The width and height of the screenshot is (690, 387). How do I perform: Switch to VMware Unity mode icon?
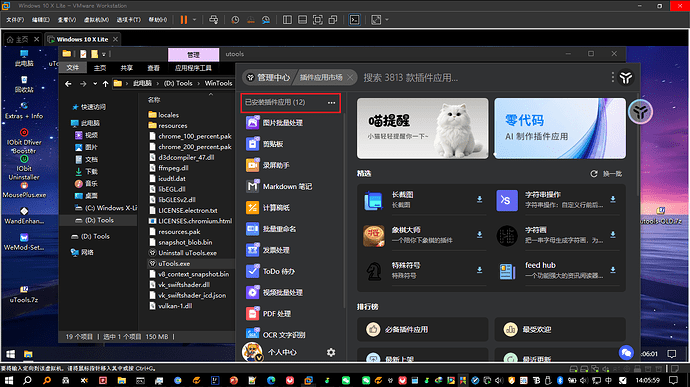point(333,20)
